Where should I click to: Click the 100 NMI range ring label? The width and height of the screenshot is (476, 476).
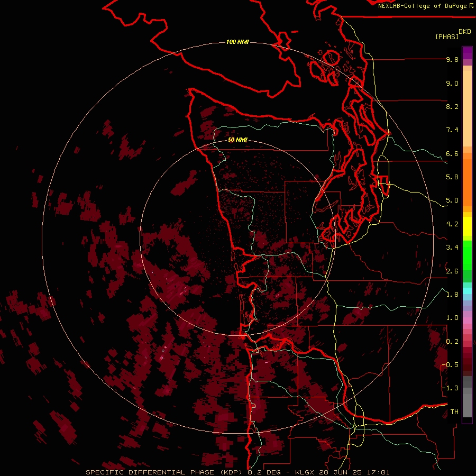pyautogui.click(x=237, y=42)
